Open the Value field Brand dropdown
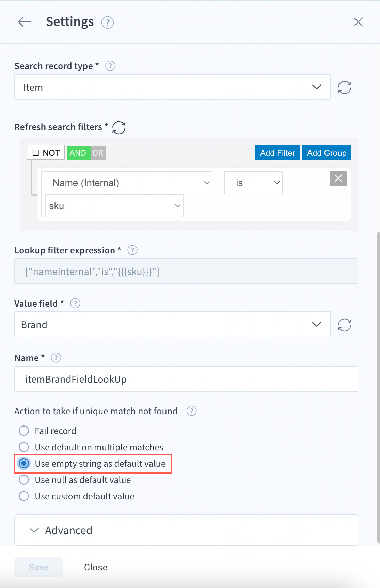 (173, 324)
